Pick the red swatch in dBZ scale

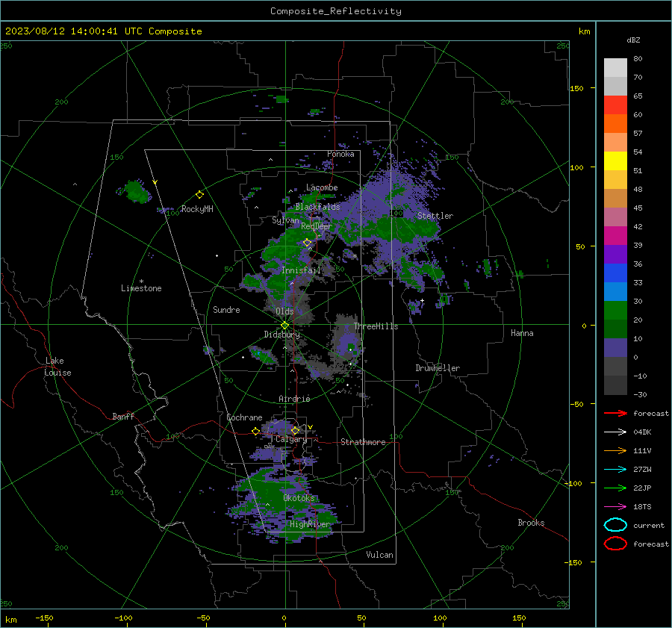[615, 105]
